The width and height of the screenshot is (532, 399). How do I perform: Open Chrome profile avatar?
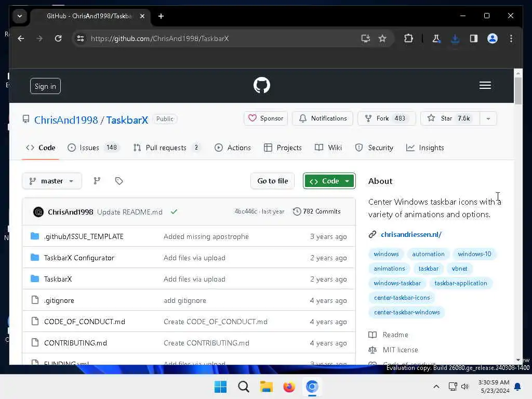493,38
